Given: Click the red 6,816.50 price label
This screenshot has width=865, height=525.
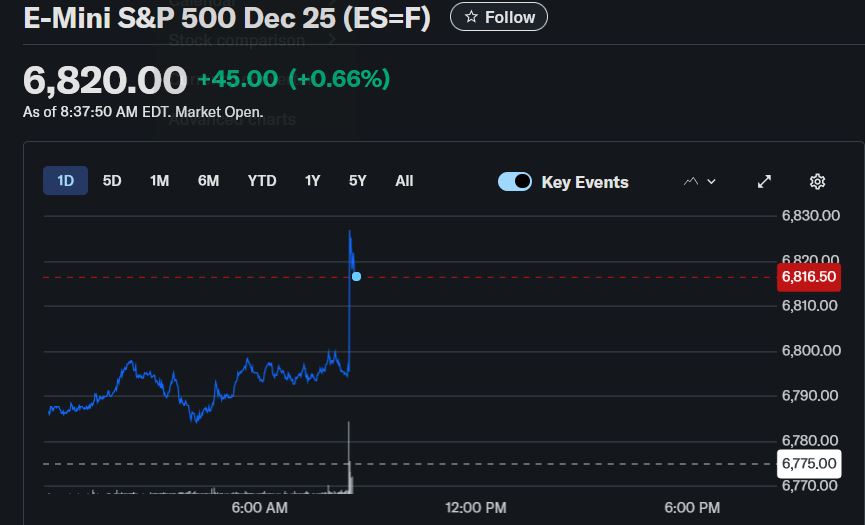Looking at the screenshot, I should tap(809, 277).
